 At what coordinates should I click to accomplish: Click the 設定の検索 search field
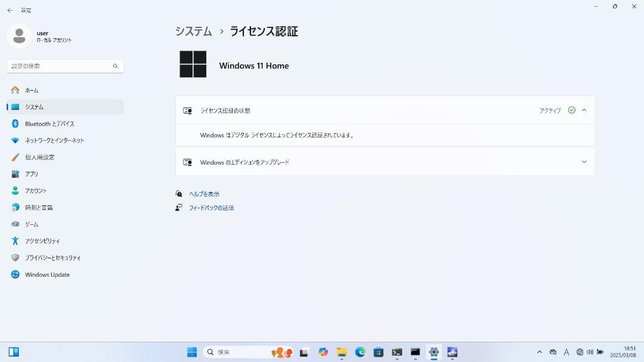click(x=64, y=66)
